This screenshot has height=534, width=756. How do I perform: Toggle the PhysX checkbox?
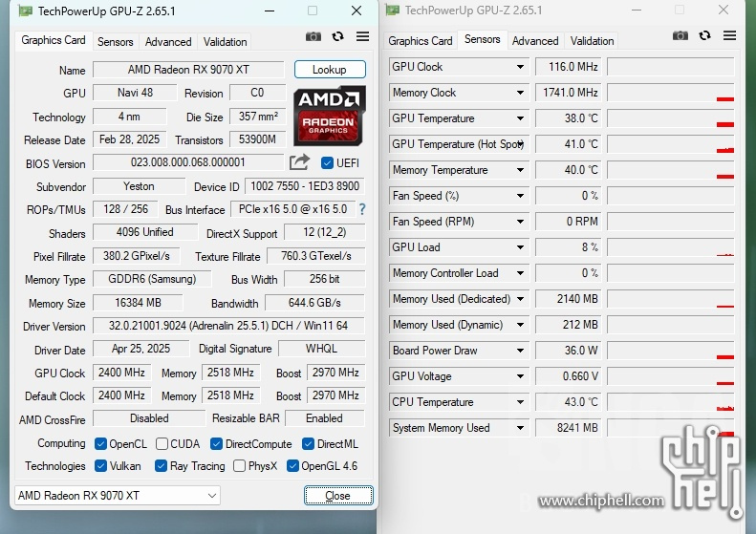click(239, 466)
